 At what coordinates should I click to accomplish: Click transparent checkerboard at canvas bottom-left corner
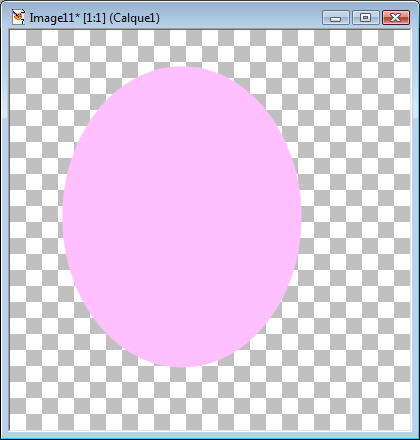pos(17,422)
